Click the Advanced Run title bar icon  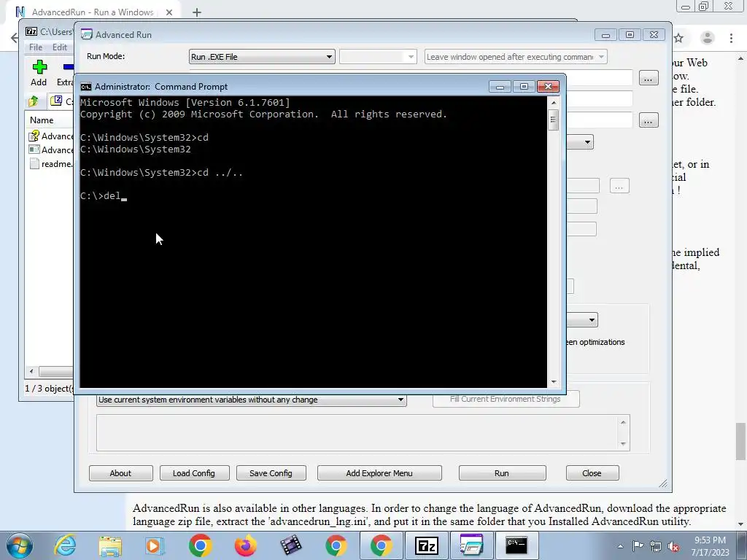(x=86, y=34)
